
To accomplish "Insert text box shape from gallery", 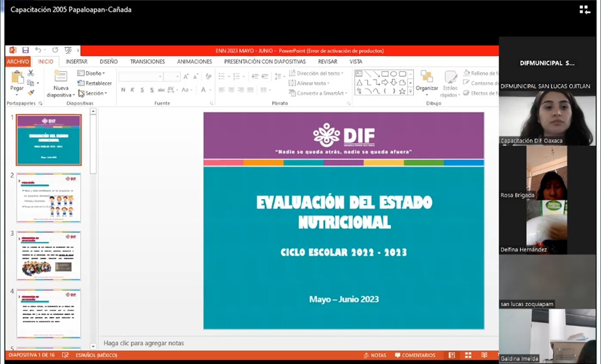I will click(x=359, y=74).
